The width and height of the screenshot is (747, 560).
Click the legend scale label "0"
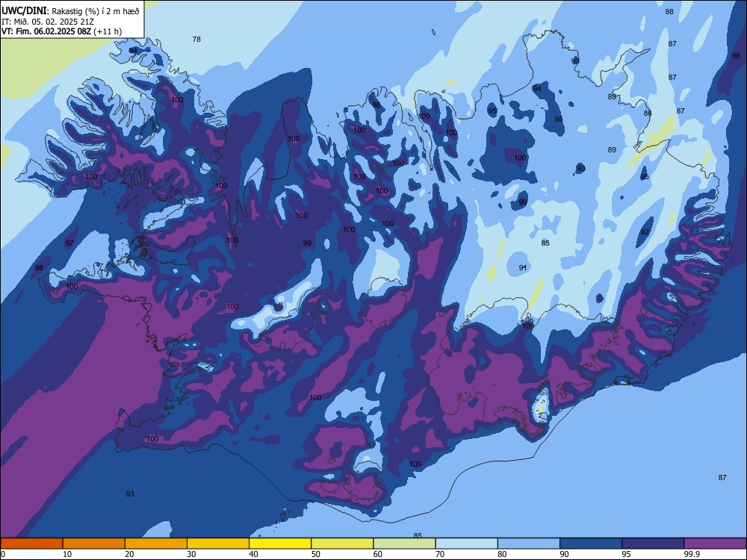pos(3,554)
